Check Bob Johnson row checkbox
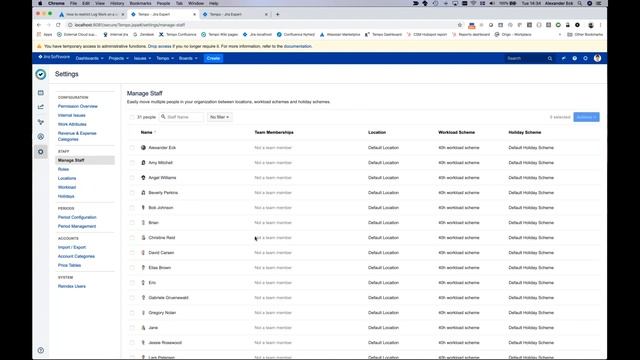This screenshot has height=360, width=640. 132,208
